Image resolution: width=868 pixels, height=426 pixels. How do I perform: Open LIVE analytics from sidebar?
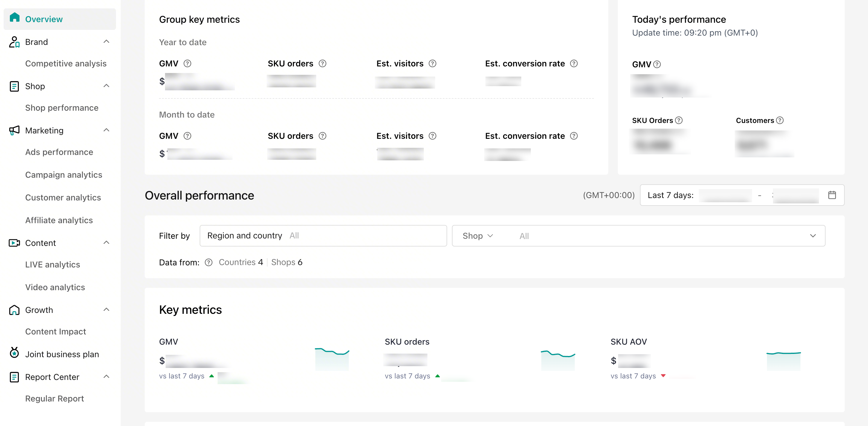click(x=53, y=264)
